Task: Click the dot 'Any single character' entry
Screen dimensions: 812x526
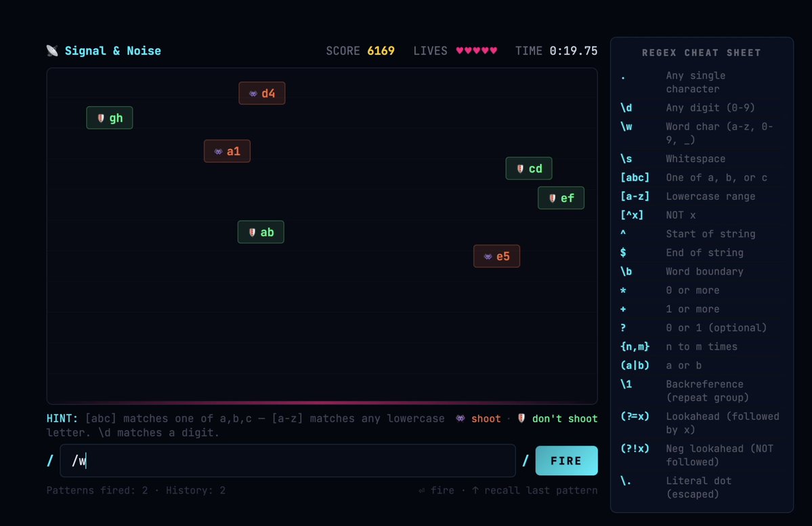Action: [x=701, y=82]
